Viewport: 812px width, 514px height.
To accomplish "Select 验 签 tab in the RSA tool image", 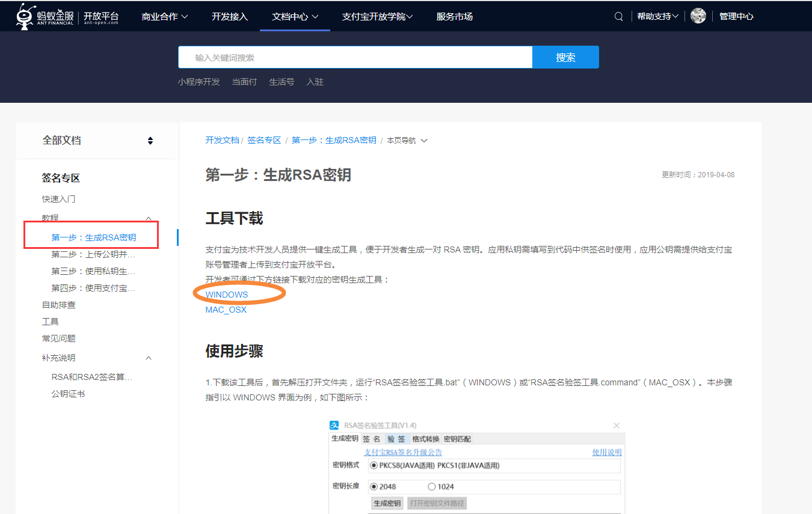I will (x=396, y=439).
